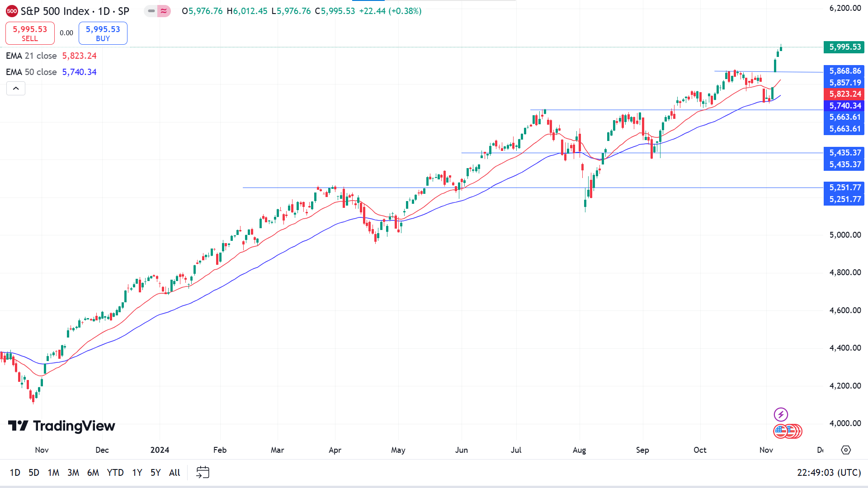Click the upper 5,435.37 line price label
The height and width of the screenshot is (488, 868).
tap(844, 153)
